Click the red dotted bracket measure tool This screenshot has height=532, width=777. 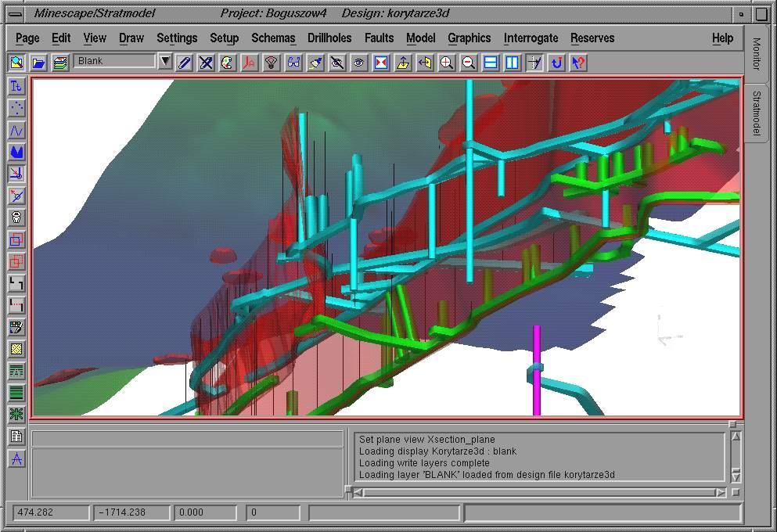tap(16, 305)
